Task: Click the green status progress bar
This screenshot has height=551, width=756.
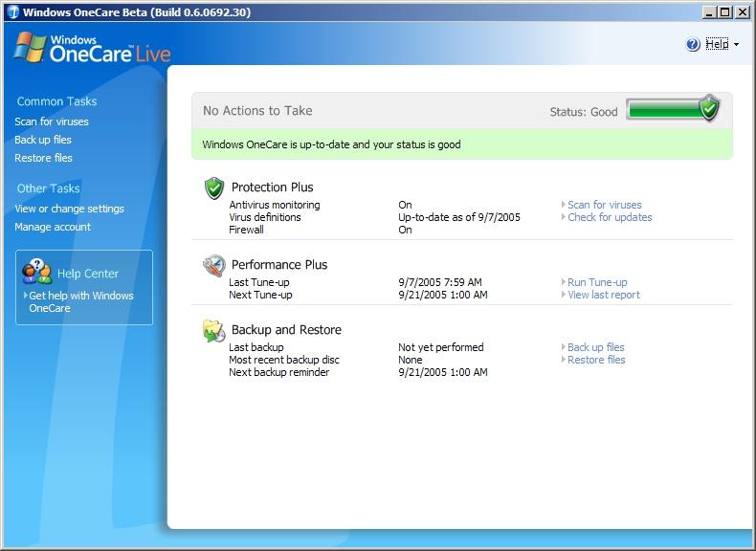Action: pos(663,110)
